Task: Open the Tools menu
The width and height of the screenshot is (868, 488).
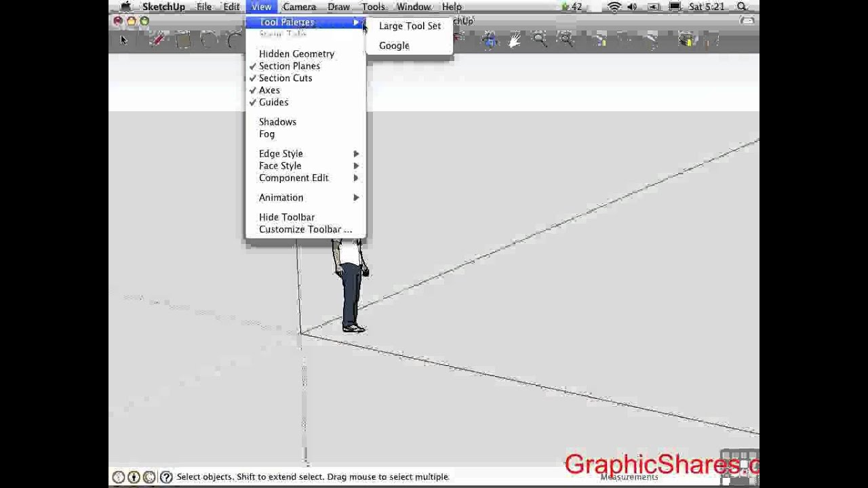Action: [373, 7]
